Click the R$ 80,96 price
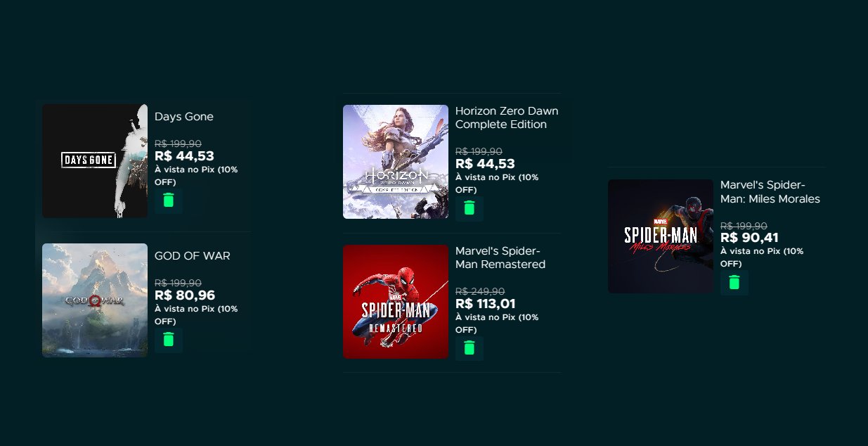Screen dimensions: 868x446 (x=185, y=295)
